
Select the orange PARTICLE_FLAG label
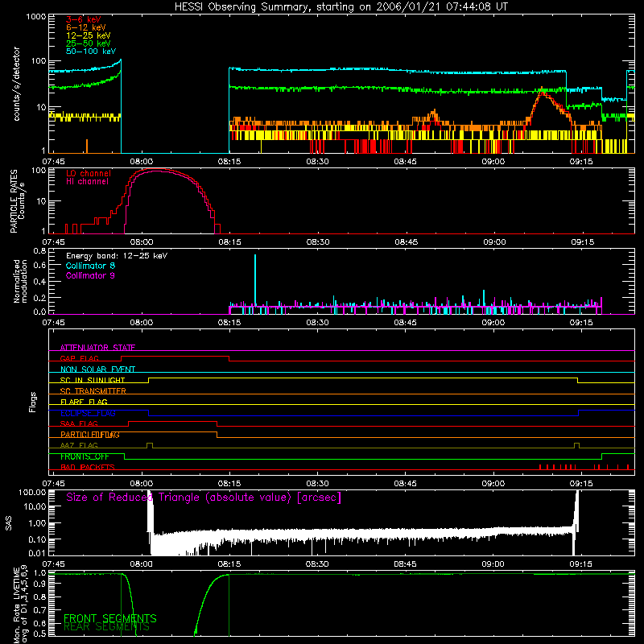click(x=90, y=435)
